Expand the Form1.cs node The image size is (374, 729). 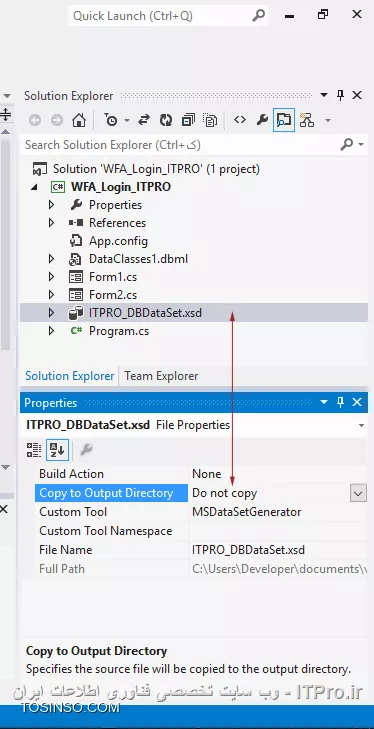[51, 277]
